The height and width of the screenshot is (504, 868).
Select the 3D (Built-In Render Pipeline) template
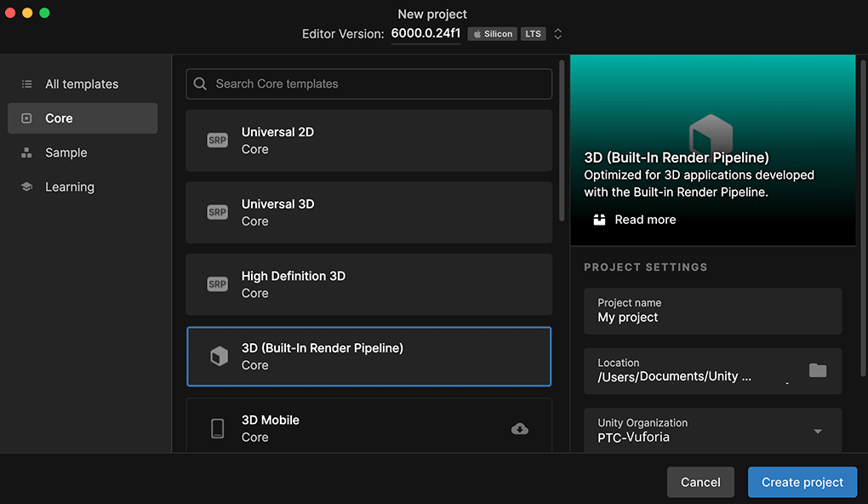tap(369, 357)
